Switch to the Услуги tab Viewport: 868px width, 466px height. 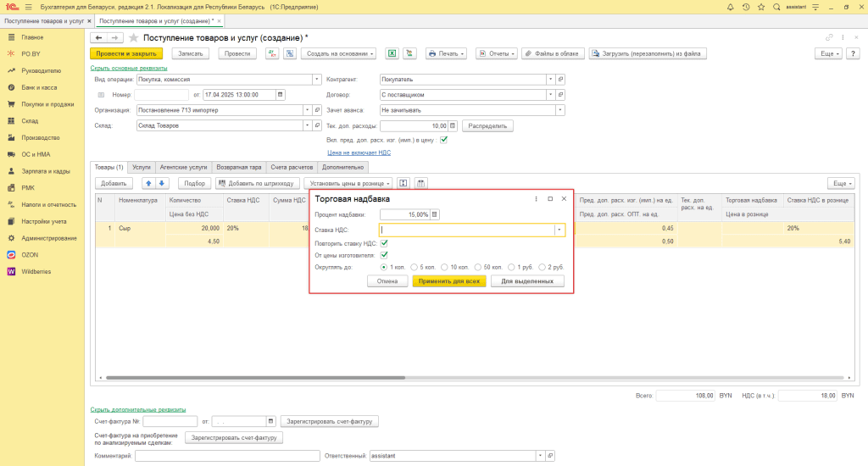coord(142,167)
